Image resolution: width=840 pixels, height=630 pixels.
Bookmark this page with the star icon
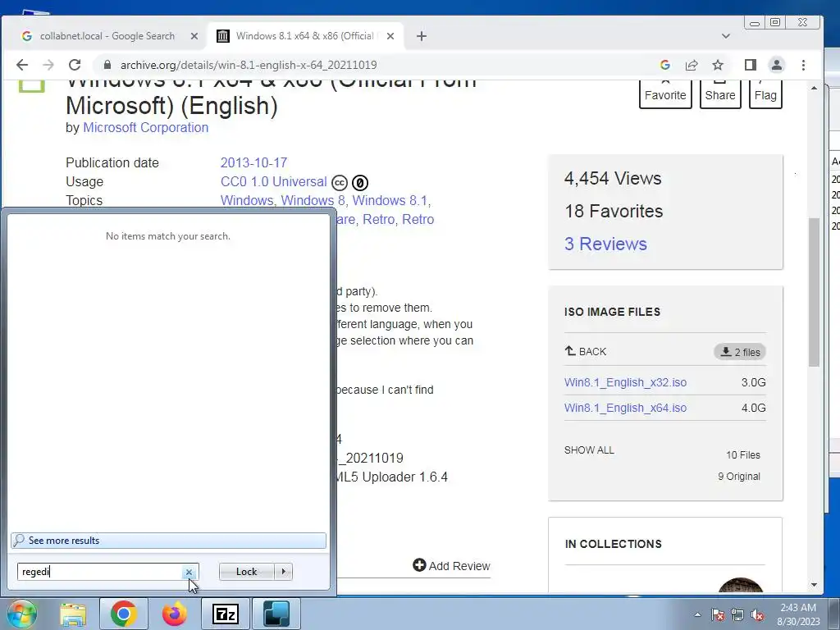tap(718, 65)
